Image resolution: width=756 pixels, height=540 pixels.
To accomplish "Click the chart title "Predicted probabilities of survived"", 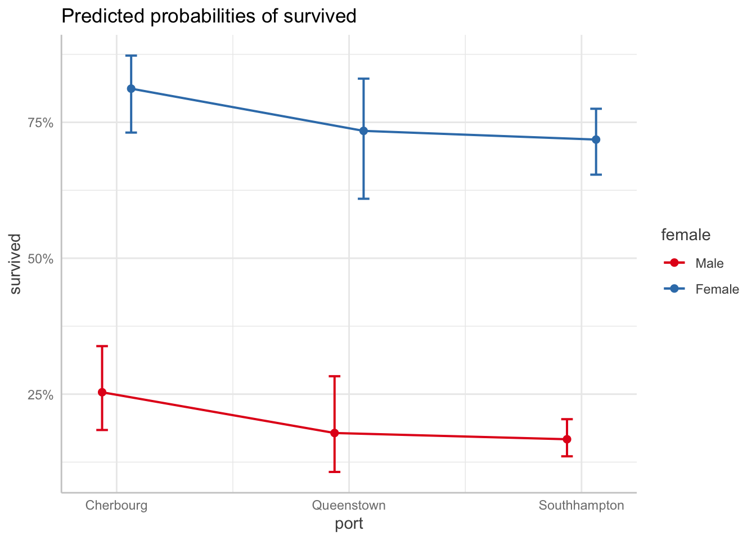I will click(x=209, y=16).
